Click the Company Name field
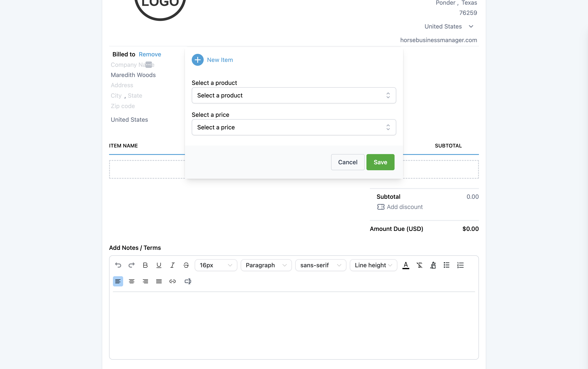The height and width of the screenshot is (369, 588). tap(132, 65)
